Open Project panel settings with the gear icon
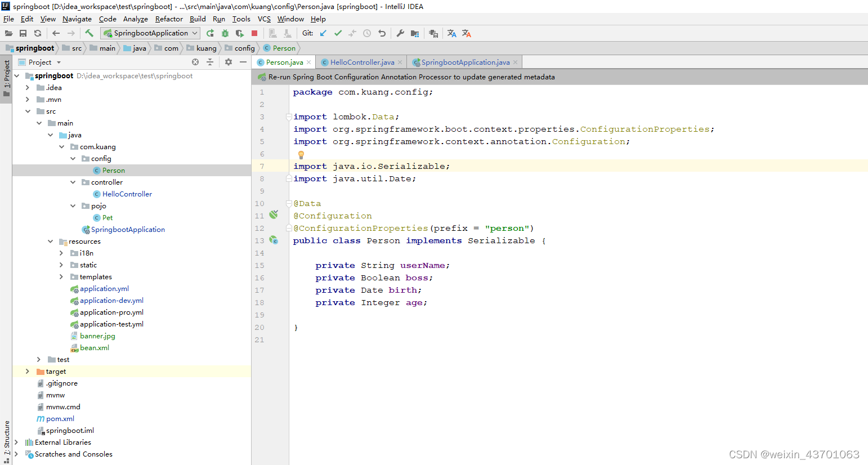Image resolution: width=868 pixels, height=465 pixels. (x=228, y=62)
